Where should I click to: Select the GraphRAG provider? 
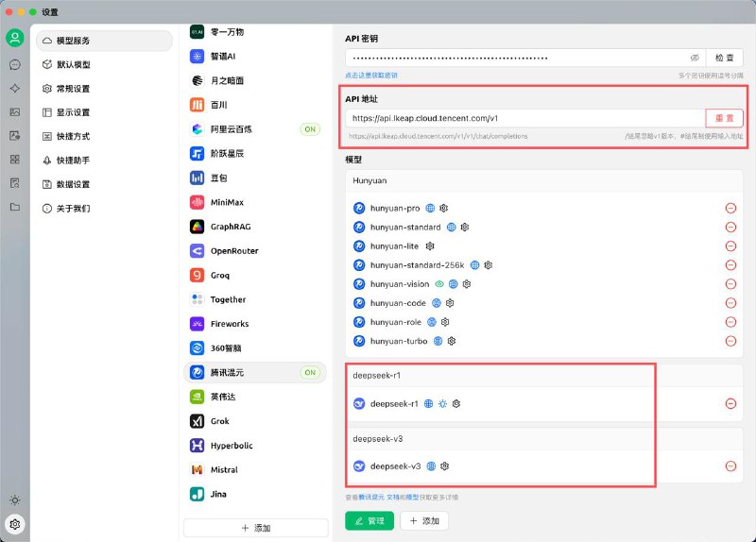coord(255,227)
